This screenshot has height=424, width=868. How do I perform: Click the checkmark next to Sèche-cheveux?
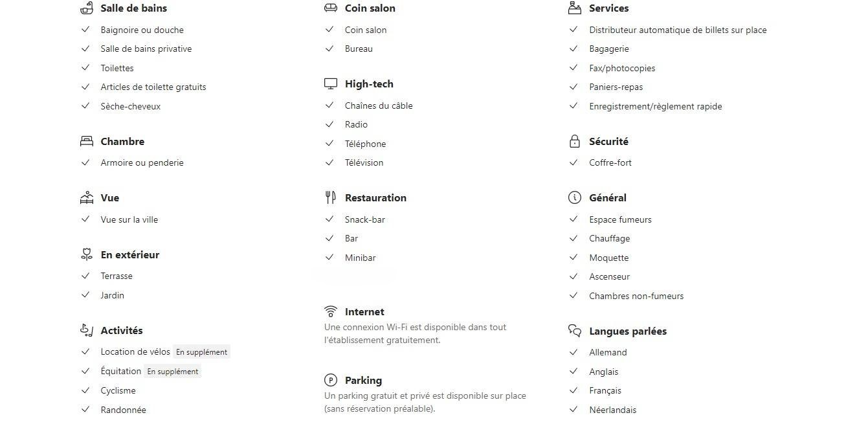(x=85, y=106)
